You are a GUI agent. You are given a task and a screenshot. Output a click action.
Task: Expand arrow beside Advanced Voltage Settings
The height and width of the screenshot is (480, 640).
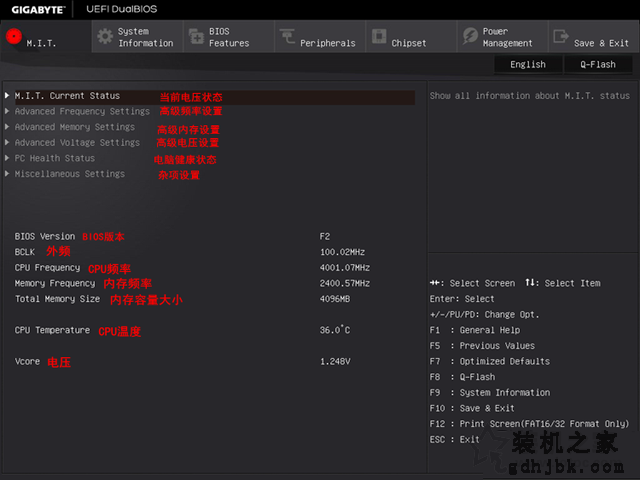pos(7,142)
